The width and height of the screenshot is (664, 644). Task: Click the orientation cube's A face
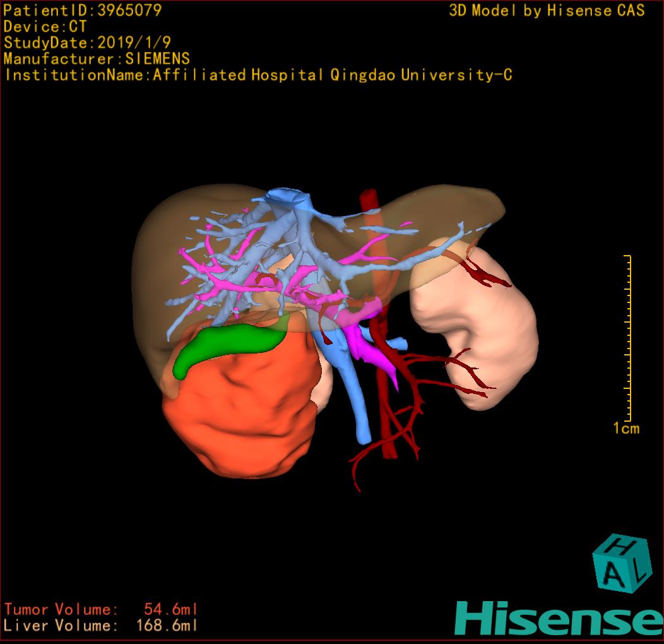(x=614, y=575)
